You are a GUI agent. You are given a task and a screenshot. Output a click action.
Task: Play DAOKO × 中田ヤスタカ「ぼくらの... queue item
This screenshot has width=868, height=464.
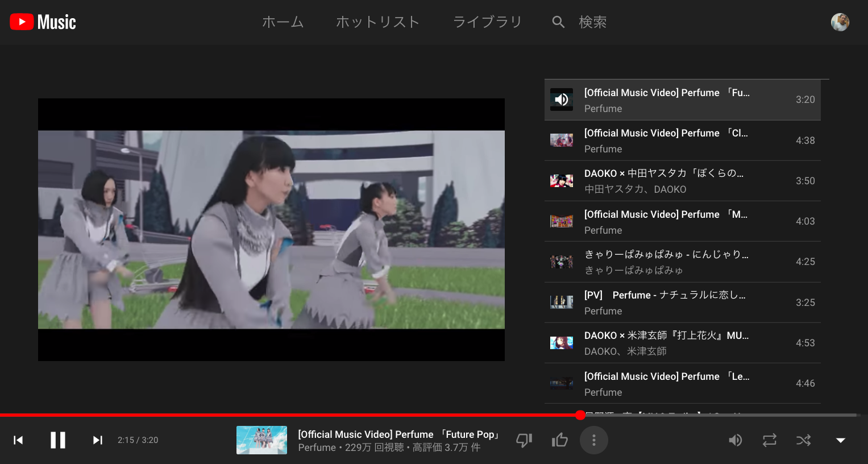(683, 181)
